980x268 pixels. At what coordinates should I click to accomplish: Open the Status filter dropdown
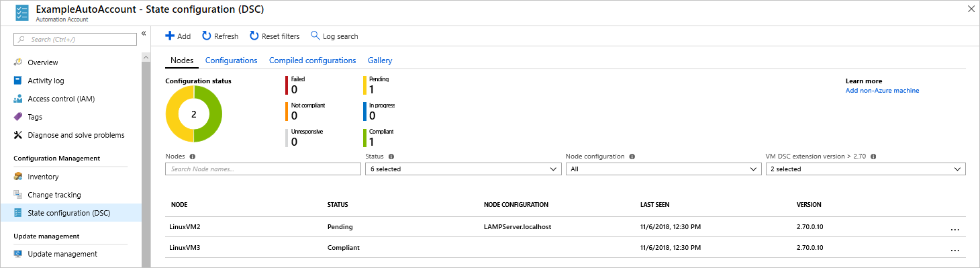(x=464, y=169)
